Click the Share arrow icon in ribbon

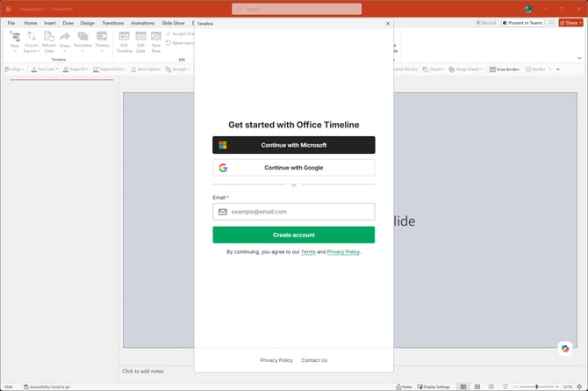click(65, 36)
